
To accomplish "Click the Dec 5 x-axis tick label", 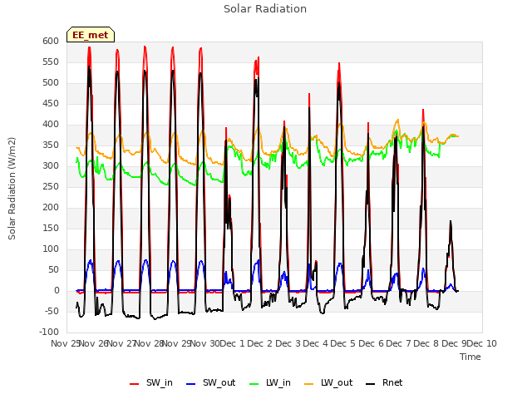I will pyautogui.click(x=343, y=343).
